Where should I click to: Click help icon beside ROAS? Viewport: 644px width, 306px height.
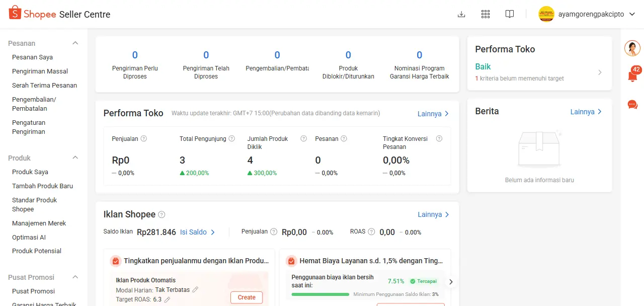pos(371,232)
